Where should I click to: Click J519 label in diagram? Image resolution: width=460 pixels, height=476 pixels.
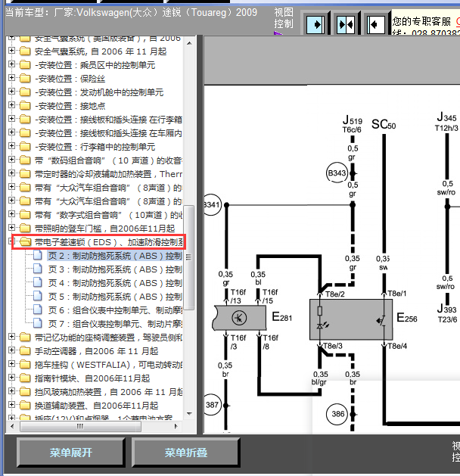[353, 120]
